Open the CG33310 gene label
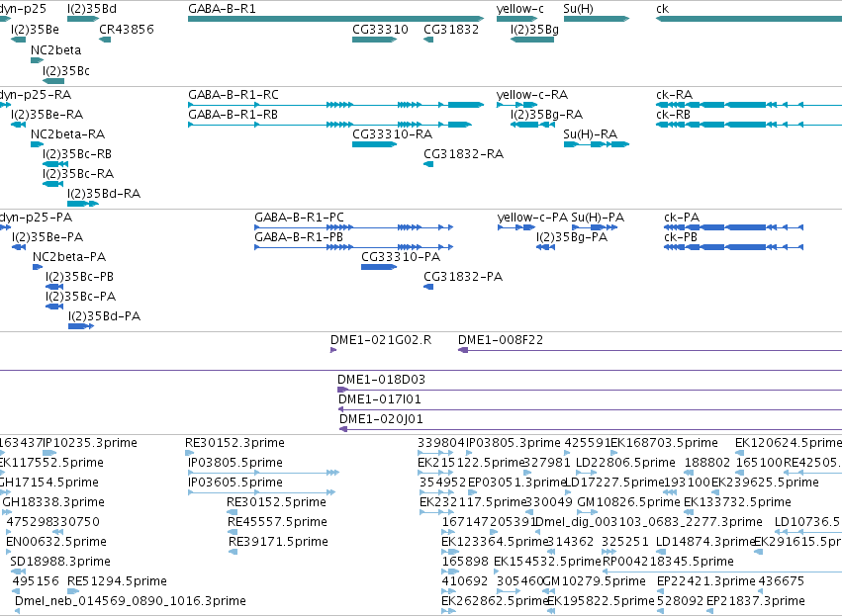 pos(380,30)
